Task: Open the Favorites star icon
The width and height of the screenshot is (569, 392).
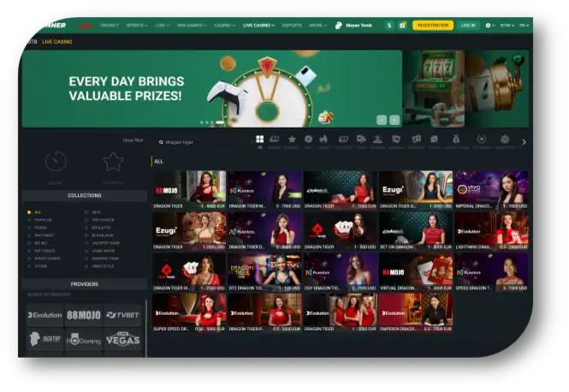Action: tap(113, 161)
